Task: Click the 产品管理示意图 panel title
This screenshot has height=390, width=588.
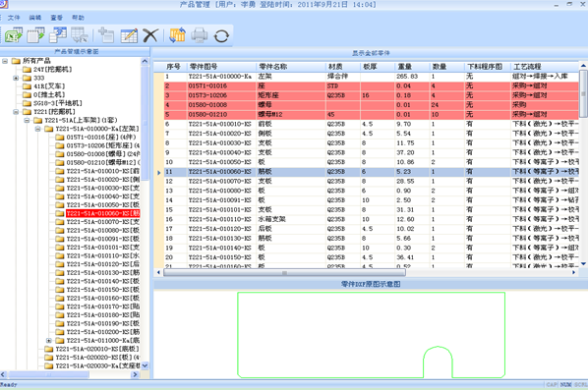Action: pyautogui.click(x=76, y=52)
